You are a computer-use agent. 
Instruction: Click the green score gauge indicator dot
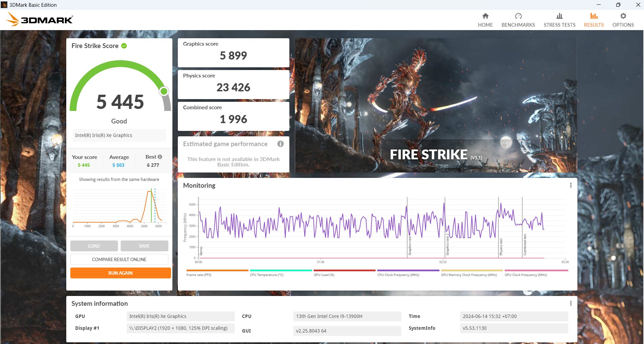[x=164, y=91]
